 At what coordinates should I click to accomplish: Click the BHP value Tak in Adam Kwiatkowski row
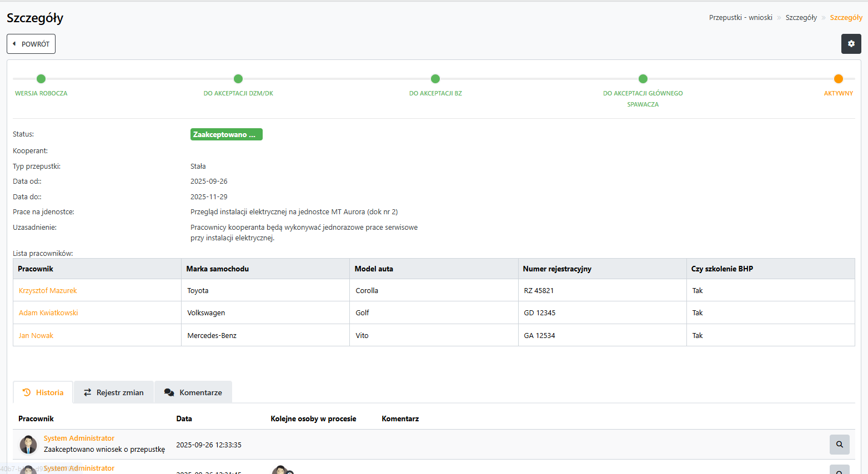[x=698, y=313]
